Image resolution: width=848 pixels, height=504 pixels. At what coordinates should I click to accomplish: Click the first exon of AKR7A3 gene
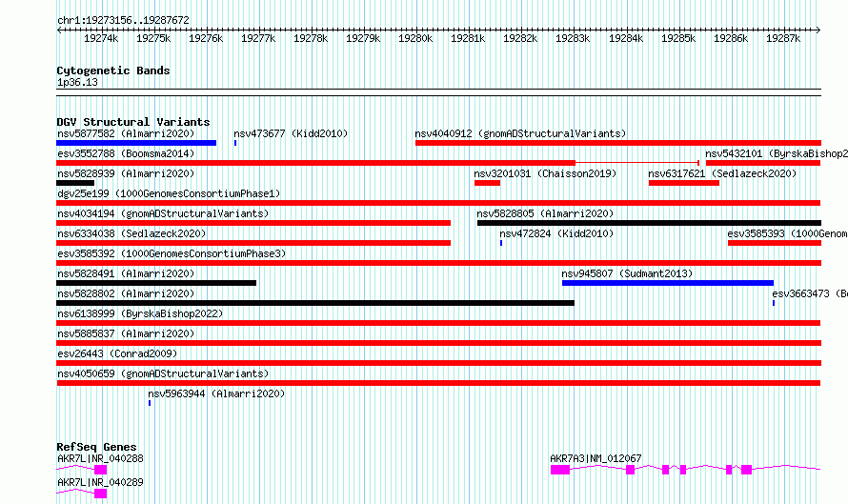(x=560, y=470)
